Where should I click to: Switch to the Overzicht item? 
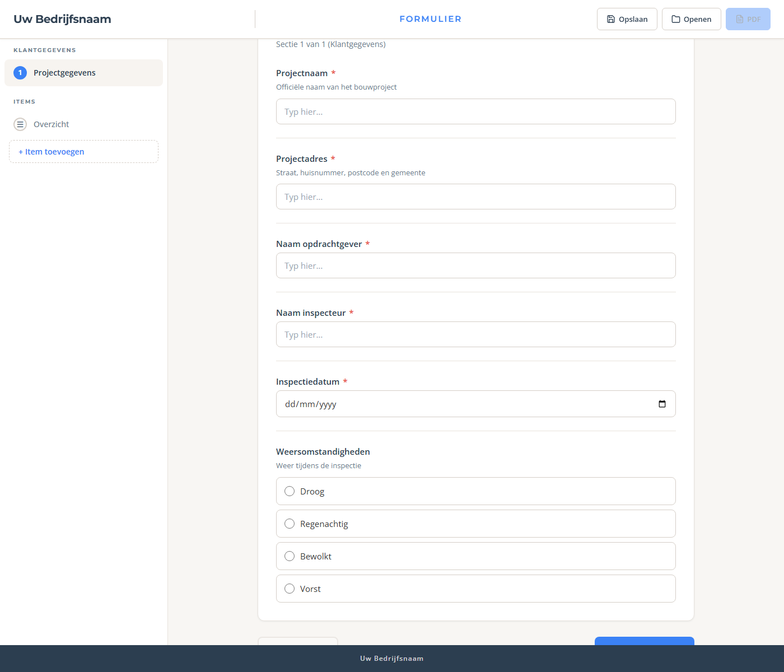(51, 124)
